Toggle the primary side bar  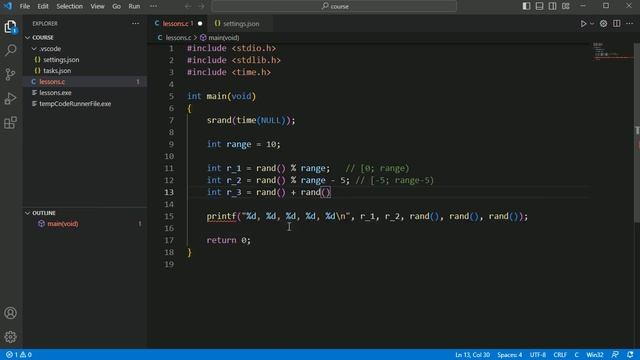click(x=527, y=6)
